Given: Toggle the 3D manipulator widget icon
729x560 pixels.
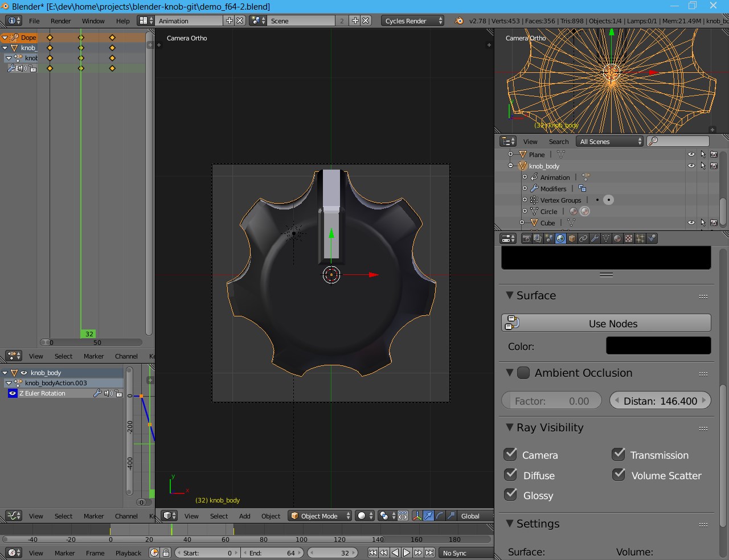Looking at the screenshot, I should pyautogui.click(x=417, y=516).
